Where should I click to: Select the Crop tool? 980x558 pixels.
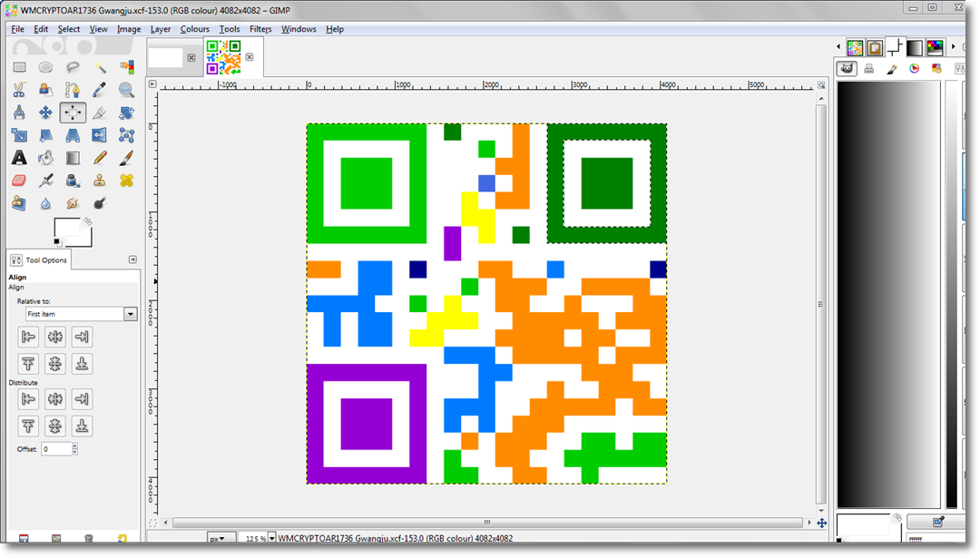pyautogui.click(x=100, y=113)
